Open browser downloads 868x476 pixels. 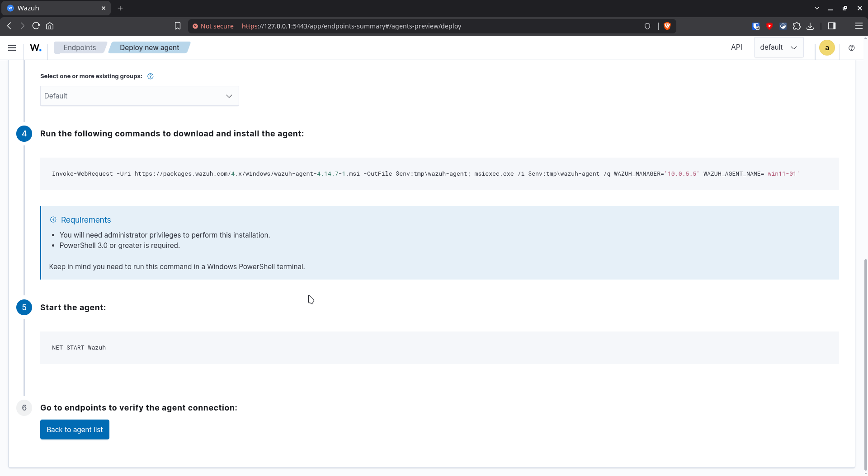pos(810,26)
